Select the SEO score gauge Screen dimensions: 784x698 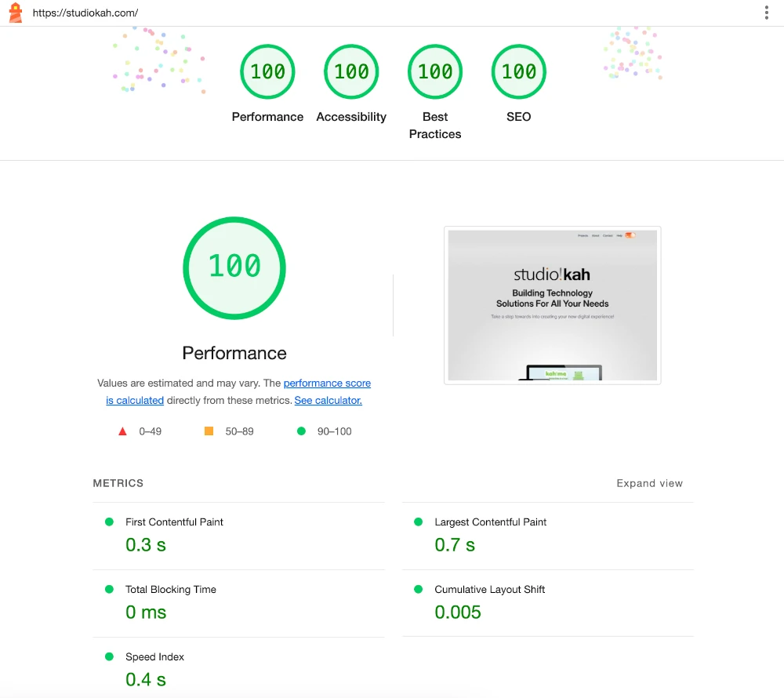pyautogui.click(x=518, y=71)
